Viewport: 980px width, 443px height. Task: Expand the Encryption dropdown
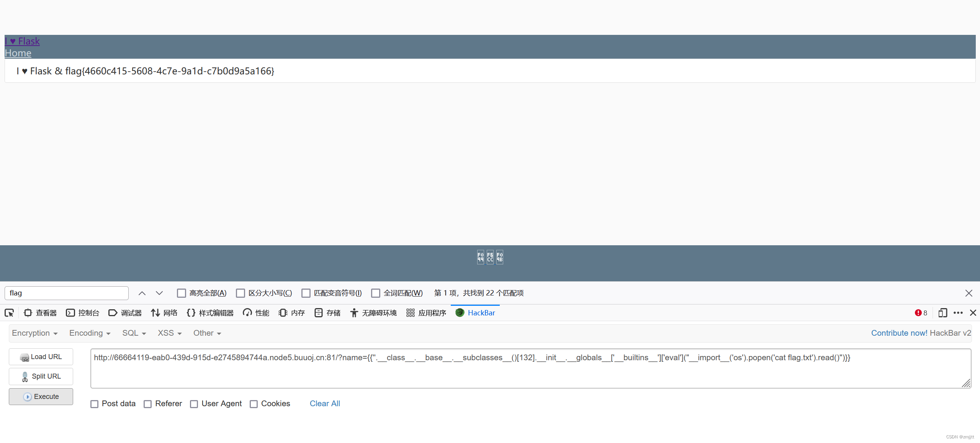pyautogui.click(x=34, y=333)
